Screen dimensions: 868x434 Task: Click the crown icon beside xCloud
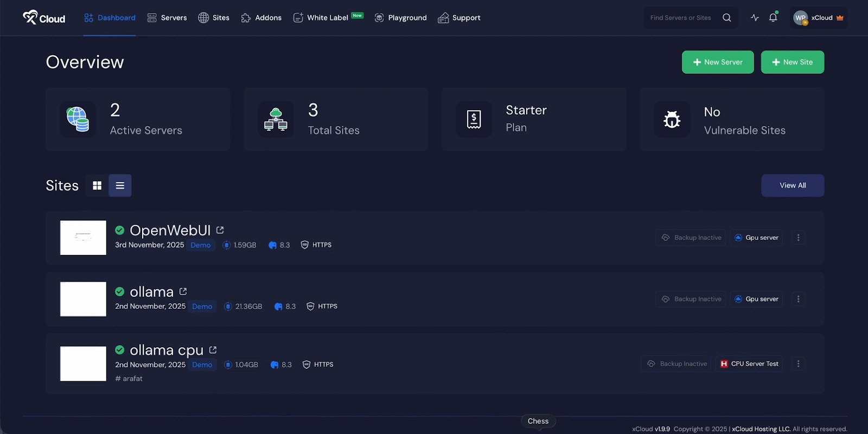click(x=840, y=18)
